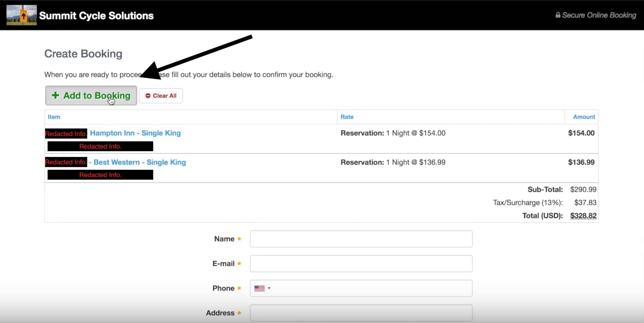Click the Total (USD) $328.82 amount

pyautogui.click(x=583, y=216)
